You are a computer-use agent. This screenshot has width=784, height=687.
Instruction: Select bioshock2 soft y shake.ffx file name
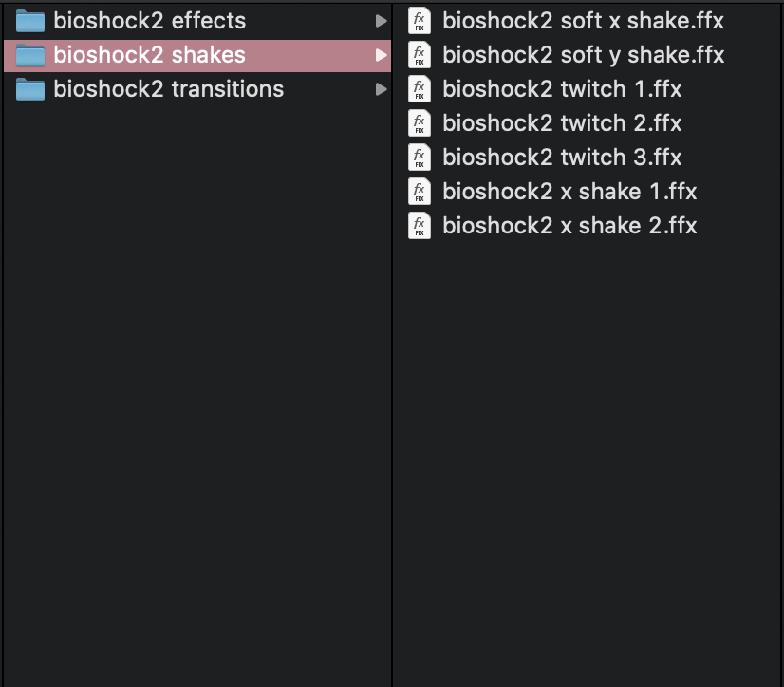(583, 55)
